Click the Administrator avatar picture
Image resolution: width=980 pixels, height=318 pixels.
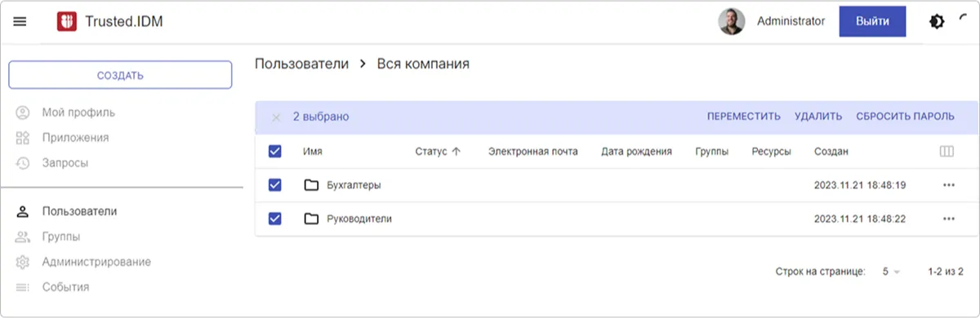click(x=731, y=22)
